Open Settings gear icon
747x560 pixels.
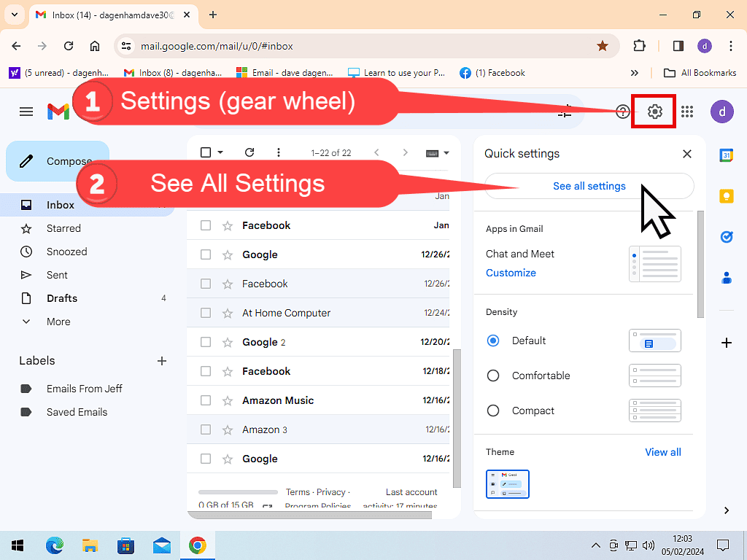[654, 112]
